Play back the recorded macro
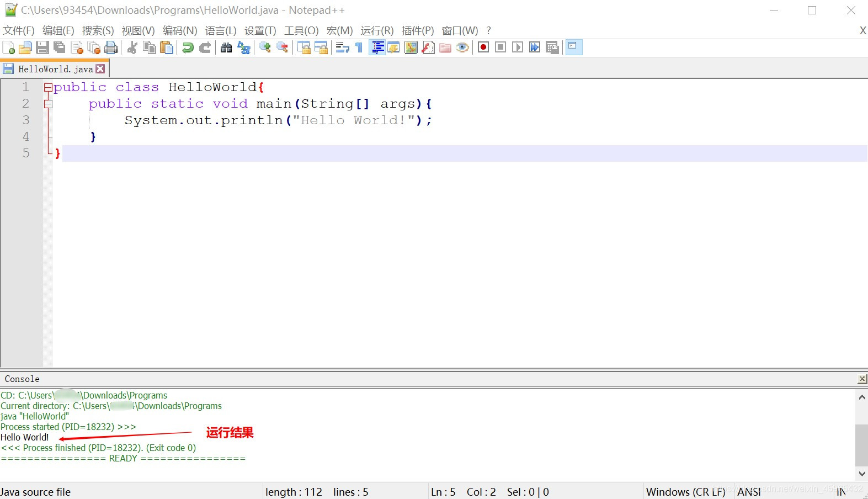Image resolution: width=868 pixels, height=499 pixels. [518, 47]
